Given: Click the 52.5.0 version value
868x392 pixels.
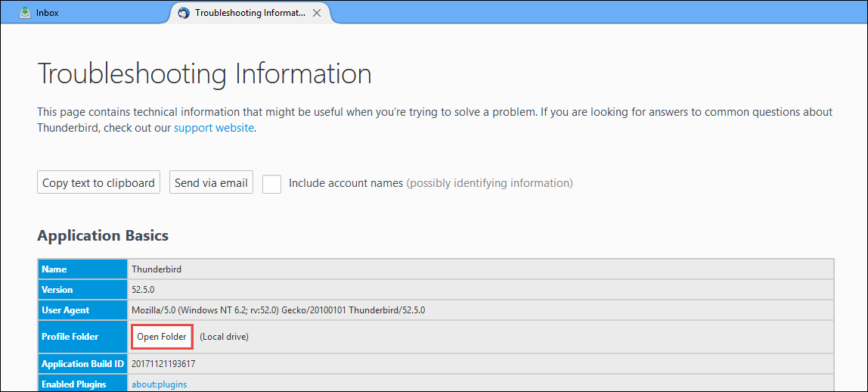Looking at the screenshot, I should tap(144, 290).
